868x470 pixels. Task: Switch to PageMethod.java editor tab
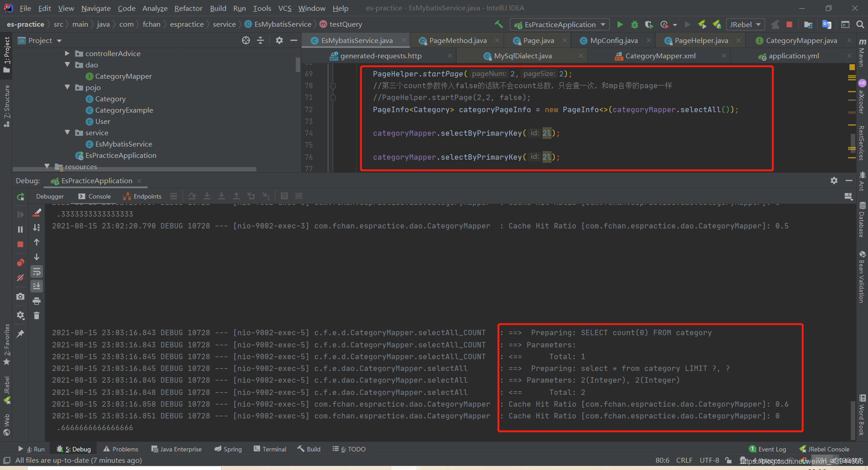[458, 40]
